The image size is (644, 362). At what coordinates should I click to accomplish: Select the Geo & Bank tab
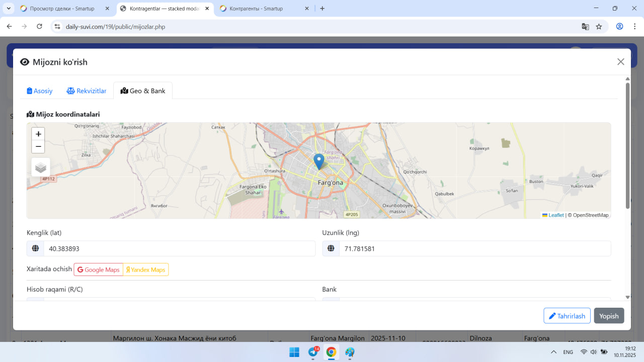coord(143,91)
